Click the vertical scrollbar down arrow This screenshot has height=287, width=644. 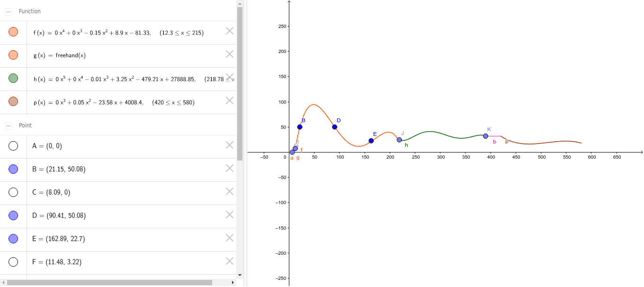pos(240,275)
